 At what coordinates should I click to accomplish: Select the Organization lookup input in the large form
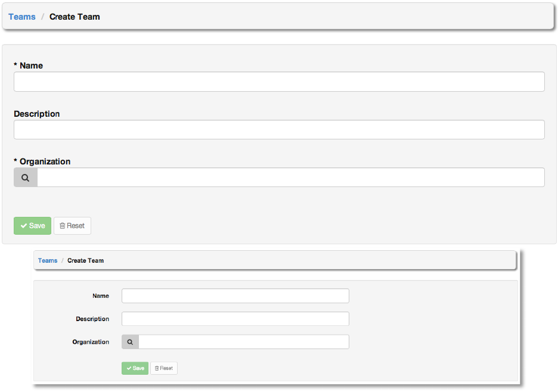(x=290, y=178)
